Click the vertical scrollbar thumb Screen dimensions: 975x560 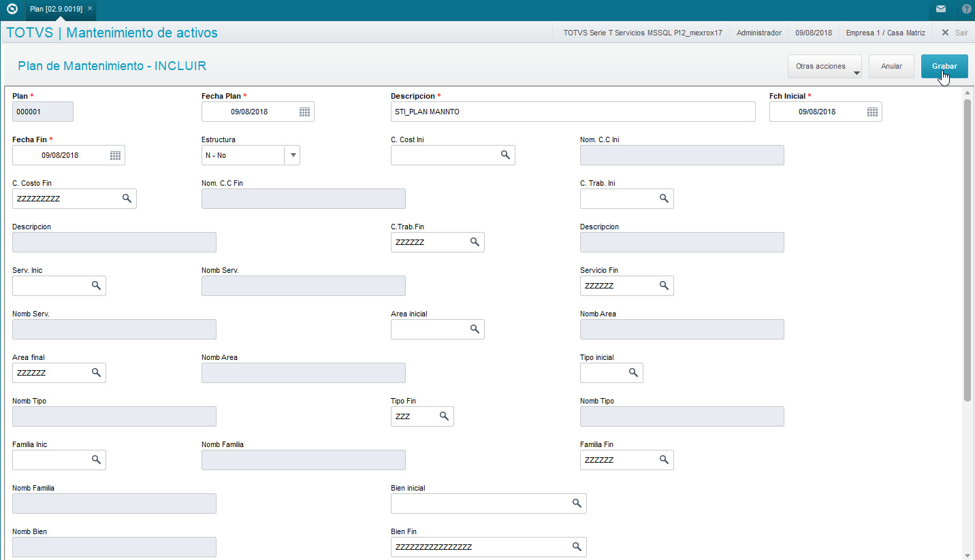(967, 250)
